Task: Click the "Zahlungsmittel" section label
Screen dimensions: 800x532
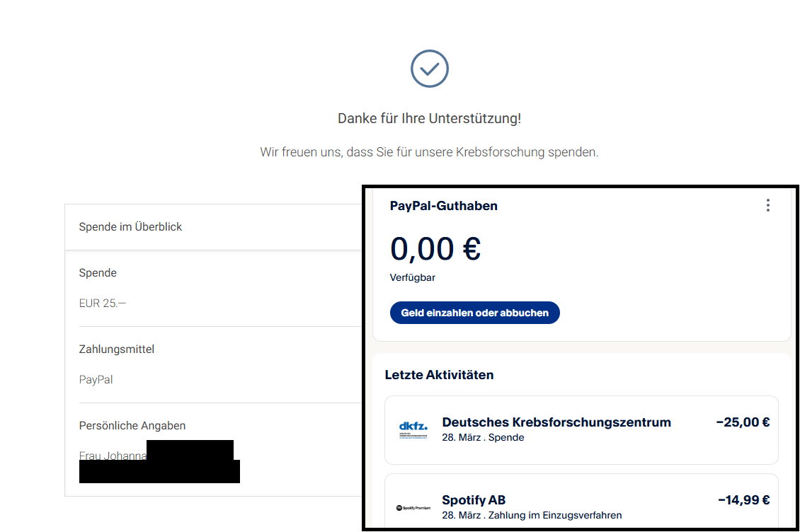Action: click(117, 349)
